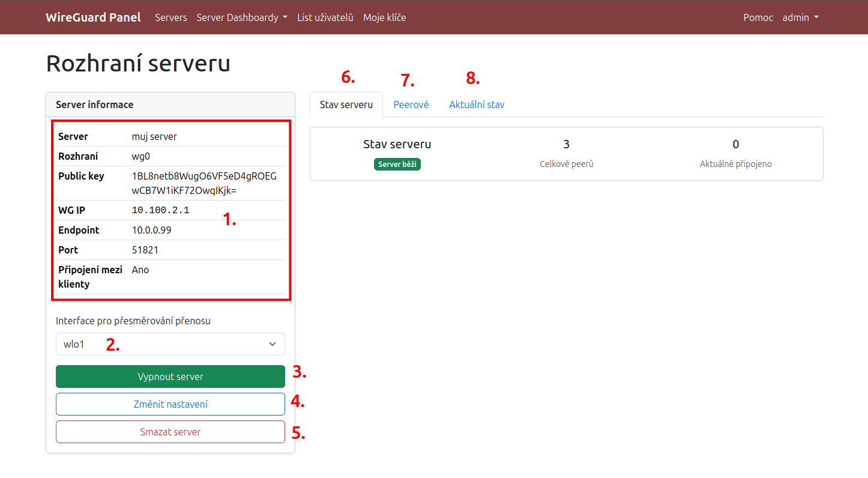Screen dimensions: 868x478
Task: Click the Port value 51821
Action: click(145, 250)
